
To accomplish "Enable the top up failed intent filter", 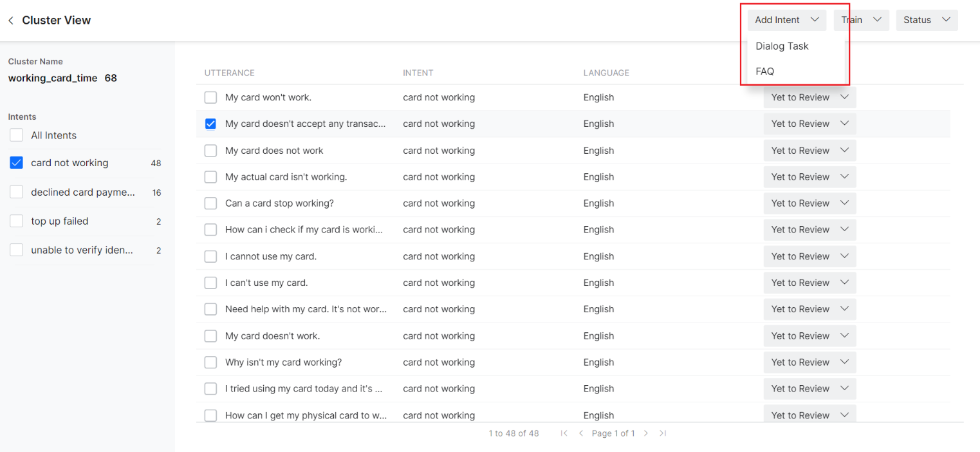I will pyautogui.click(x=17, y=221).
